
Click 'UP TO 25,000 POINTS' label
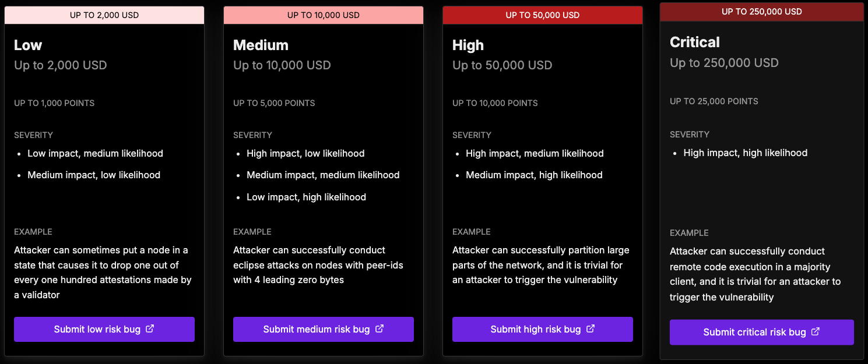[x=714, y=101]
